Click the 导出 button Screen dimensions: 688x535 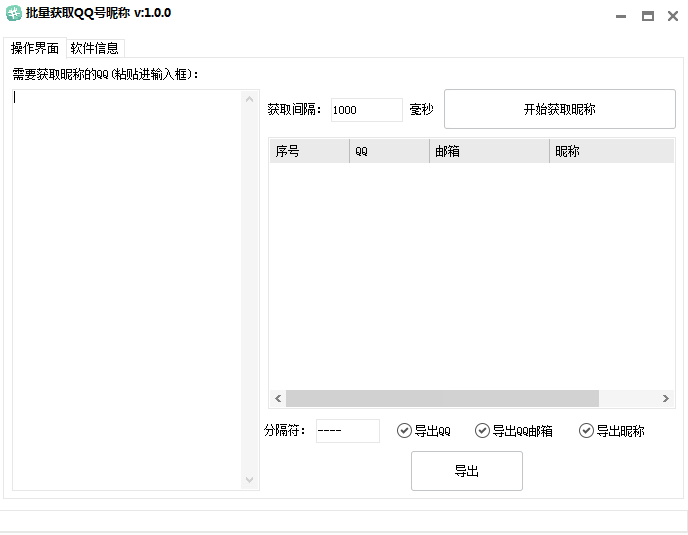[466, 471]
